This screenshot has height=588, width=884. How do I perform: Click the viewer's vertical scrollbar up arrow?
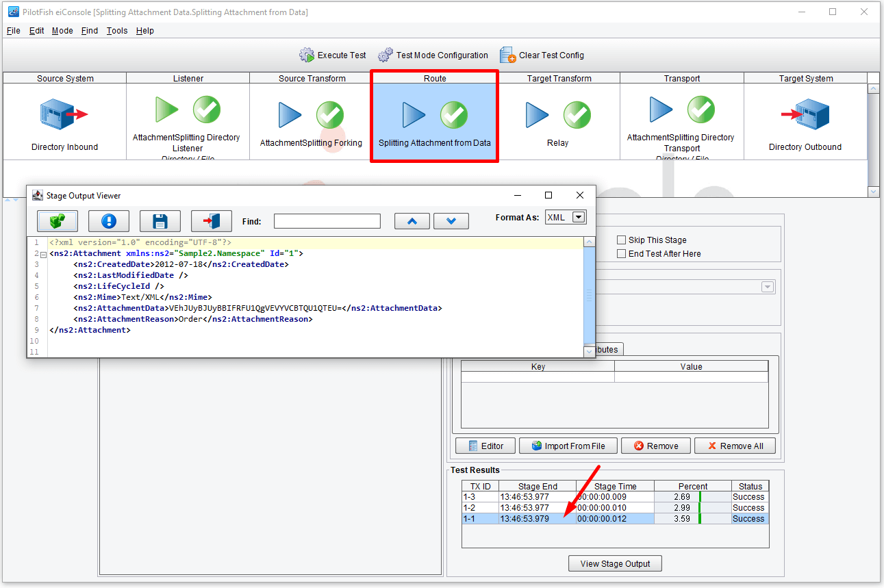589,242
